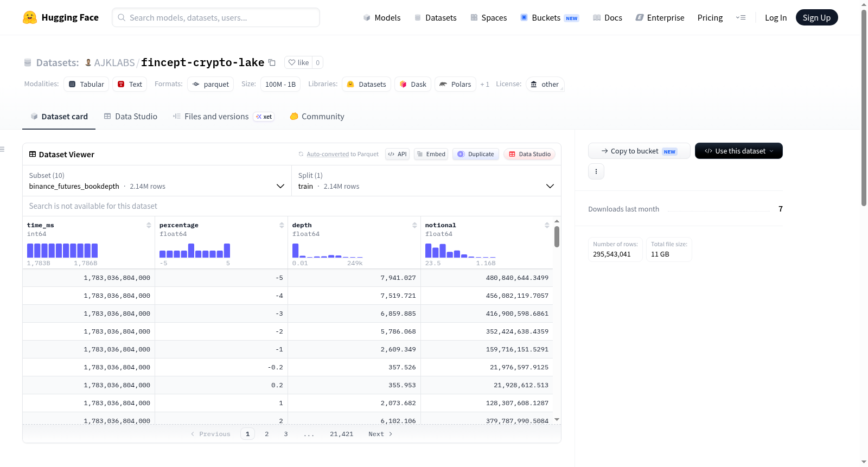Open the more options three-dot button
The image size is (868, 467).
tap(596, 171)
